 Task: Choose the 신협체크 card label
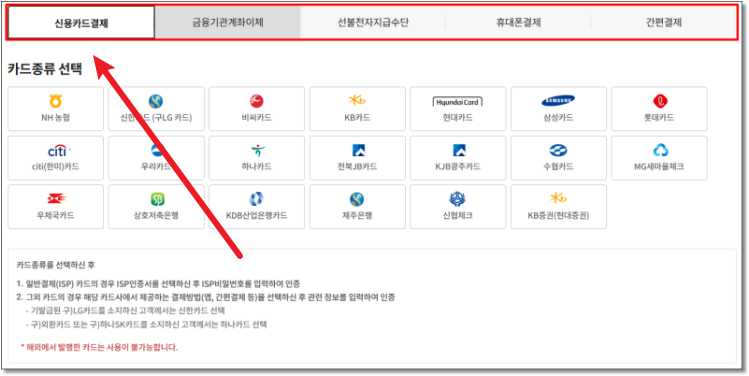pos(458,215)
